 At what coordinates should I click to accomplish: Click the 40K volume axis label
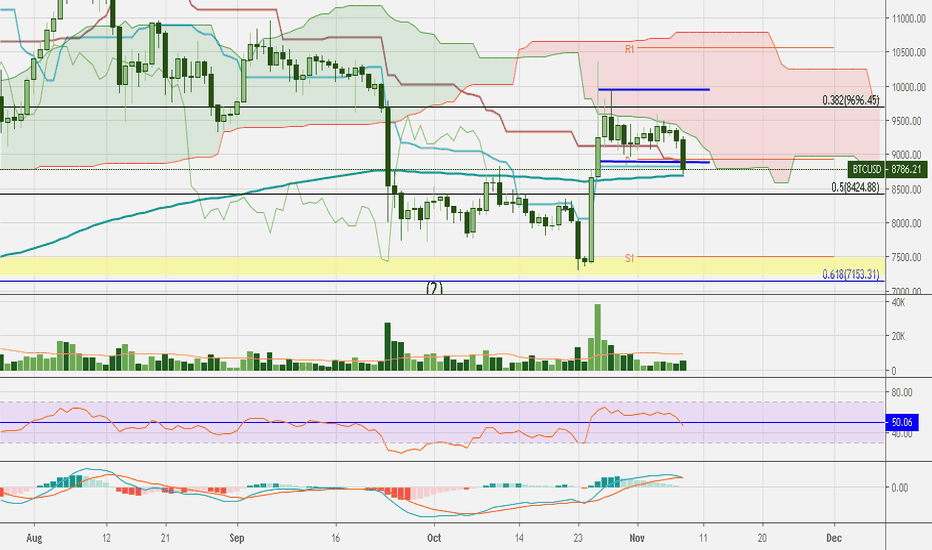coord(898,303)
